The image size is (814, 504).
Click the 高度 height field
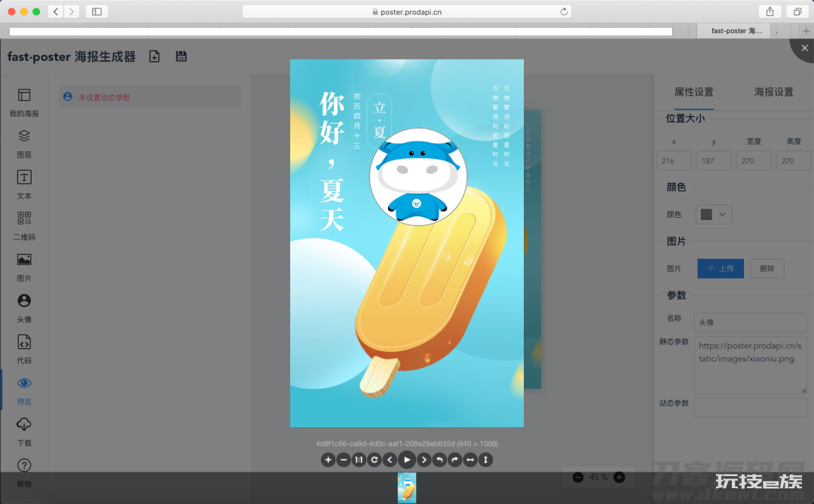tap(793, 160)
